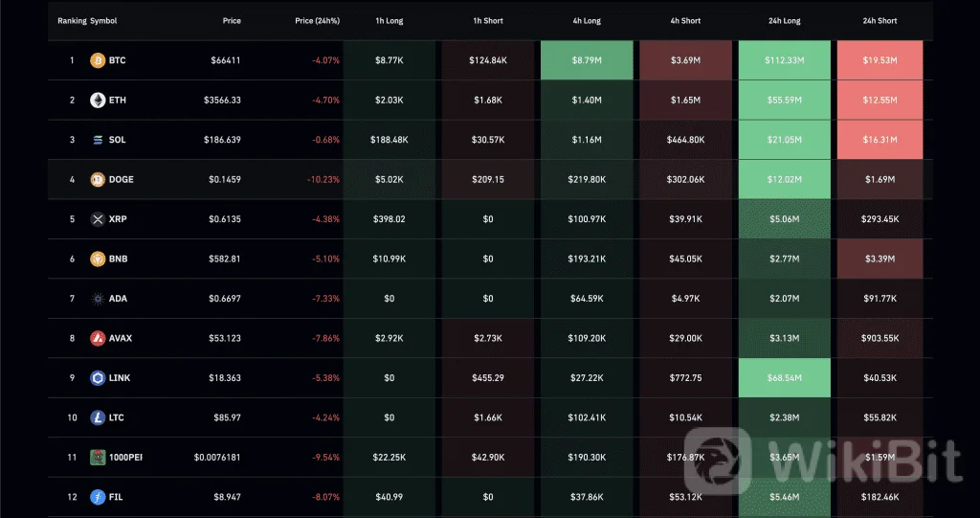Screen dimensions: 980x518
Task: Click the Solana coin icon
Action: pos(97,140)
